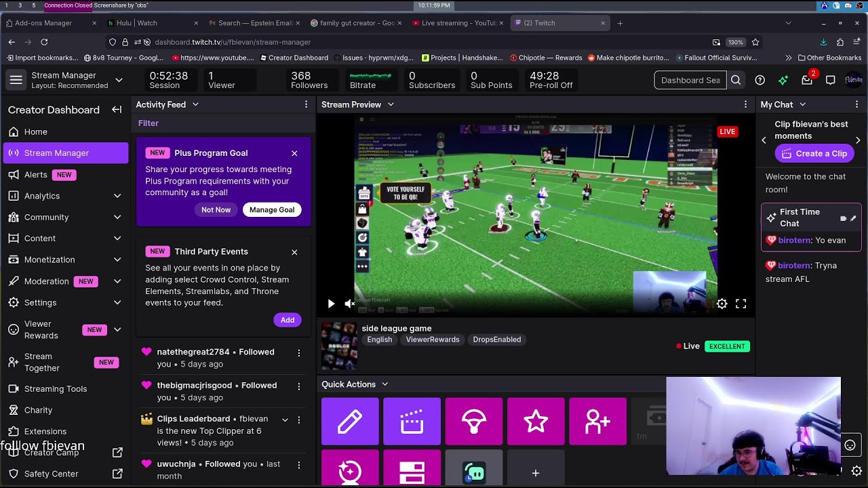Switch to the Add-ons Manager tab
The height and width of the screenshot is (488, 868).
tap(51, 23)
